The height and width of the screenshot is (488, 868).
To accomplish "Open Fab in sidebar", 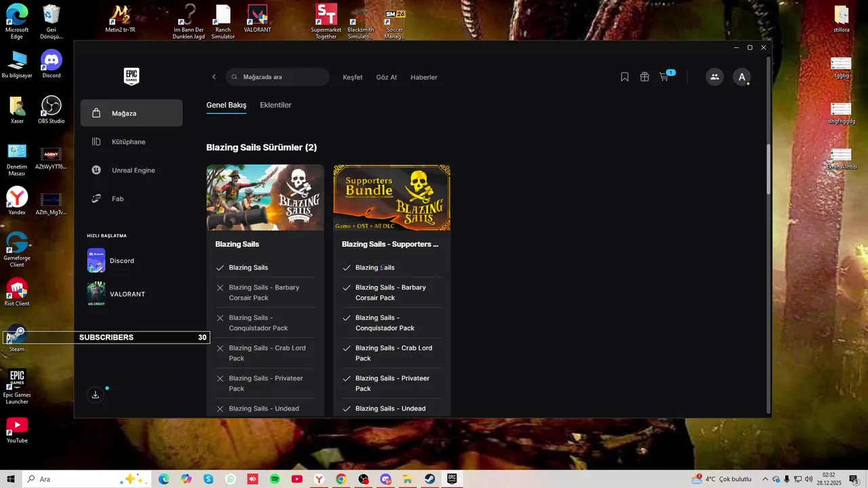I will (132, 199).
